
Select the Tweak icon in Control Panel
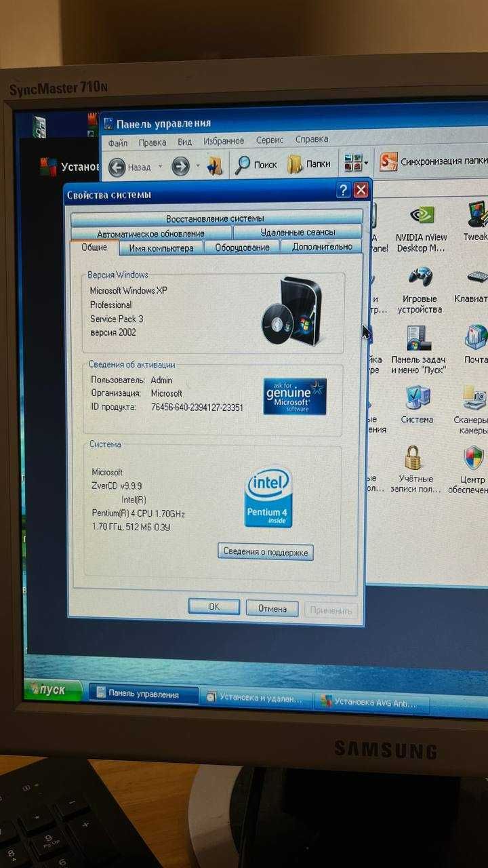476,222
